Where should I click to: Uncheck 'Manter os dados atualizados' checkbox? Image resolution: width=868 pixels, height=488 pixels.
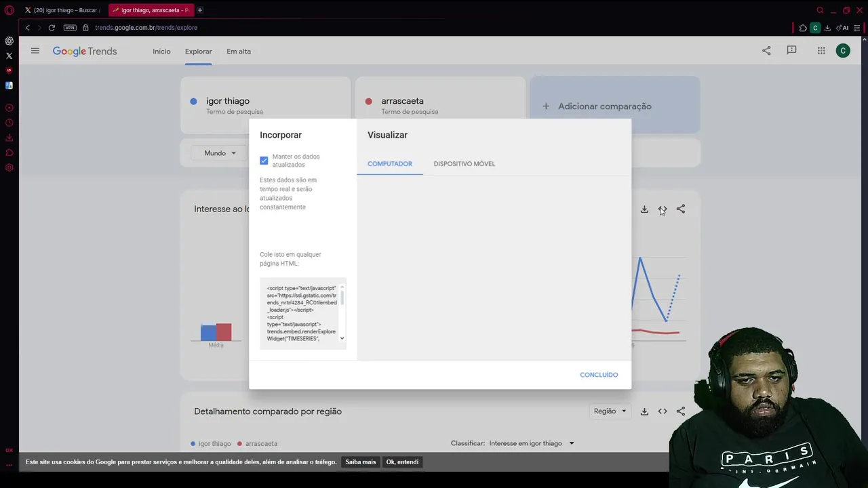(264, 161)
